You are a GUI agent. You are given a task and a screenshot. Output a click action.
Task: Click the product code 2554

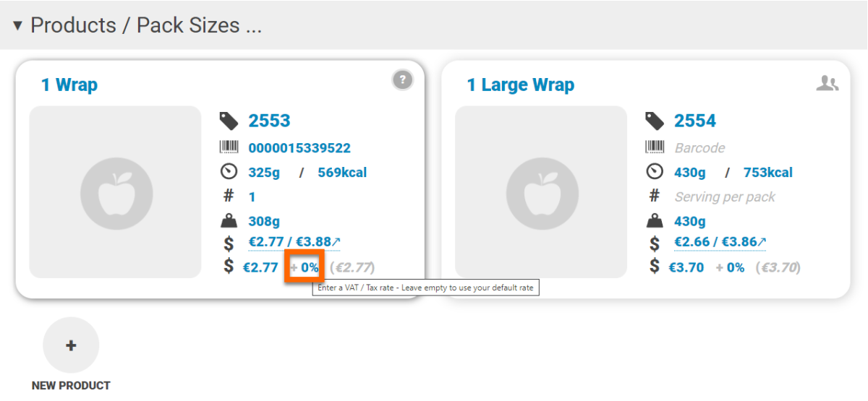point(695,121)
